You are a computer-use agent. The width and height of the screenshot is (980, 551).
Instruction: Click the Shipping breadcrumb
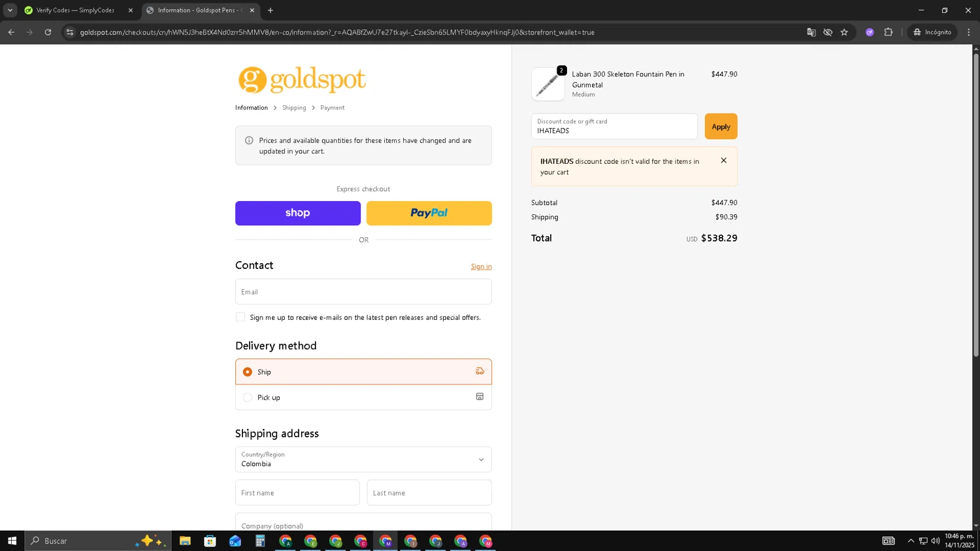click(294, 108)
